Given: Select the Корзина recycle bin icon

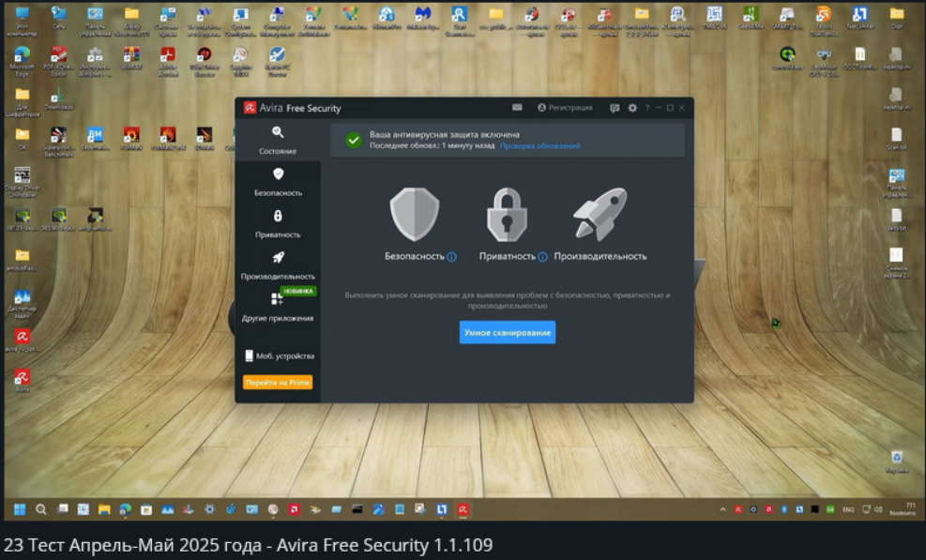Looking at the screenshot, I should point(897,462).
